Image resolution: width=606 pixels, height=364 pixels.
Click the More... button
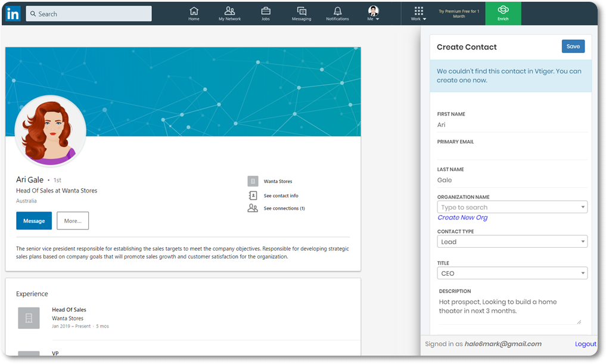73,220
